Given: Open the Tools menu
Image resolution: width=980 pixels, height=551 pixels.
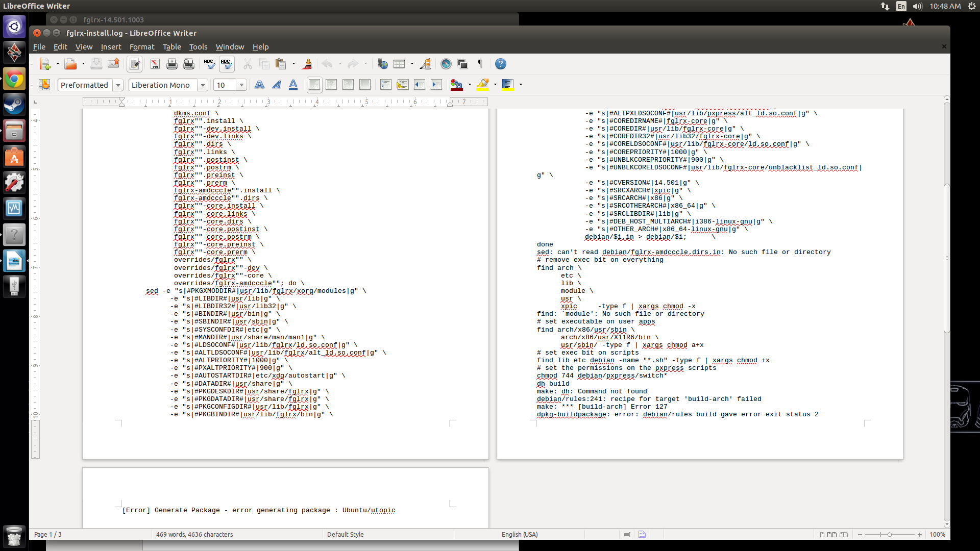Looking at the screenshot, I should (x=199, y=47).
